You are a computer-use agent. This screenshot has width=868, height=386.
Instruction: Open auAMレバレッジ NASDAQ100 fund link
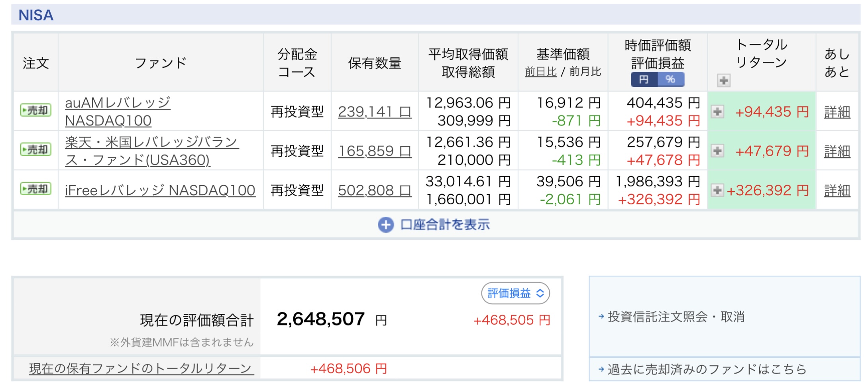[118, 112]
